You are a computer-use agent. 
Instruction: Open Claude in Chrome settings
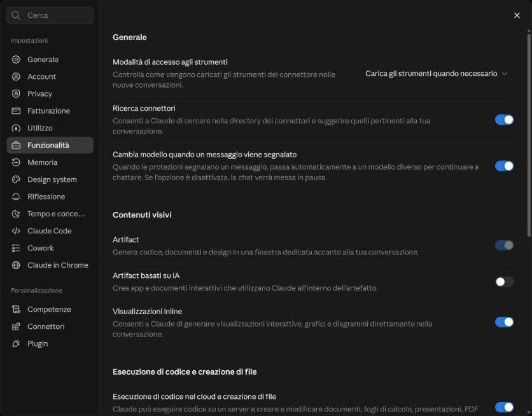click(x=50, y=265)
